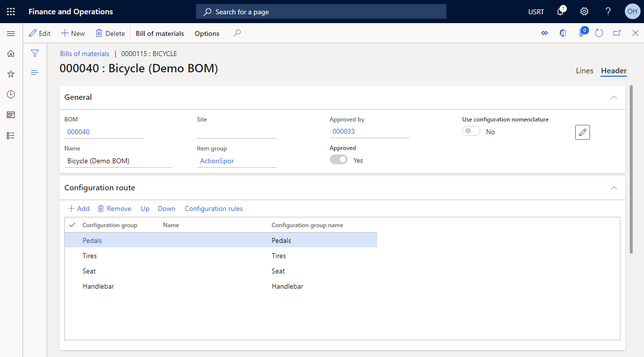Open the Approved by 000033 link
Viewport: 644px width, 357px height.
click(x=343, y=132)
